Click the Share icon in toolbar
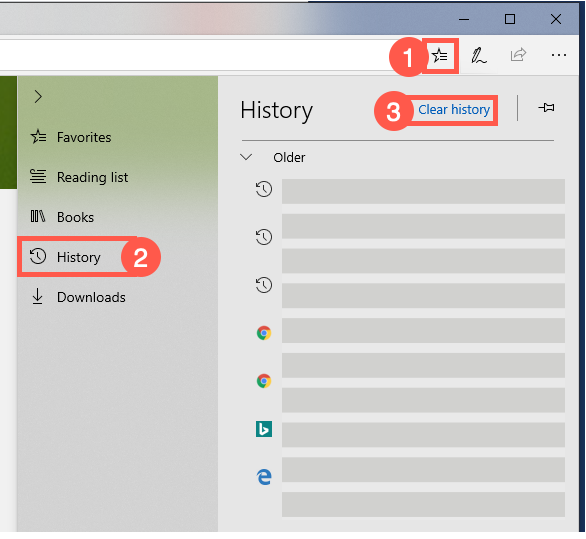 click(518, 55)
